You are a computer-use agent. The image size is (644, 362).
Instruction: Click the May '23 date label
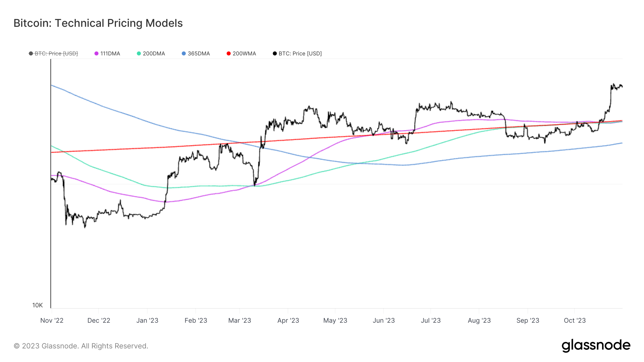[x=335, y=321]
